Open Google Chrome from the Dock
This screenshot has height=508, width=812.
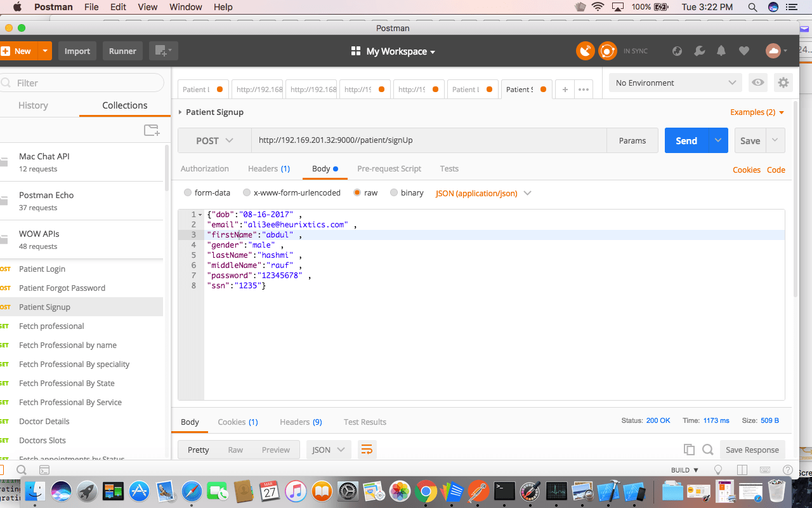point(426,491)
